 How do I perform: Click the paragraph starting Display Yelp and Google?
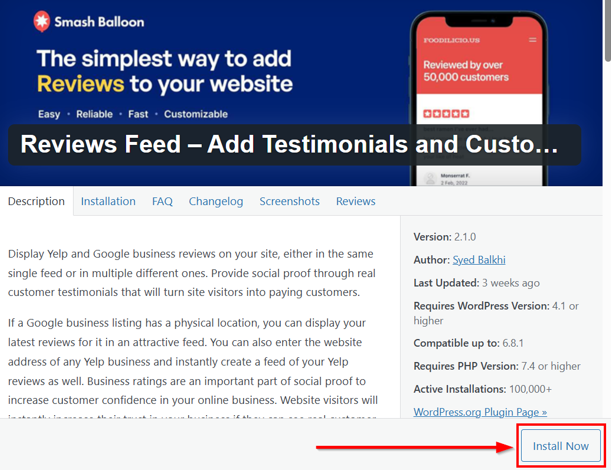pos(192,273)
